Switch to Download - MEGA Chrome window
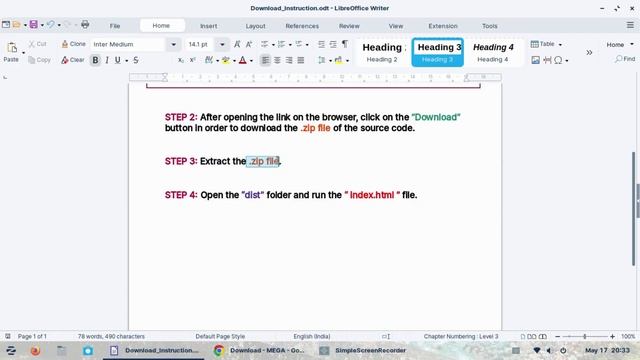The width and height of the screenshot is (640, 360). point(260,350)
